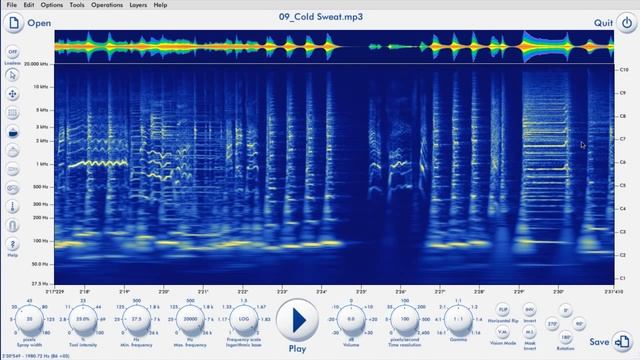
Task: Open the Help menu in the menu bar
Action: pos(160,5)
